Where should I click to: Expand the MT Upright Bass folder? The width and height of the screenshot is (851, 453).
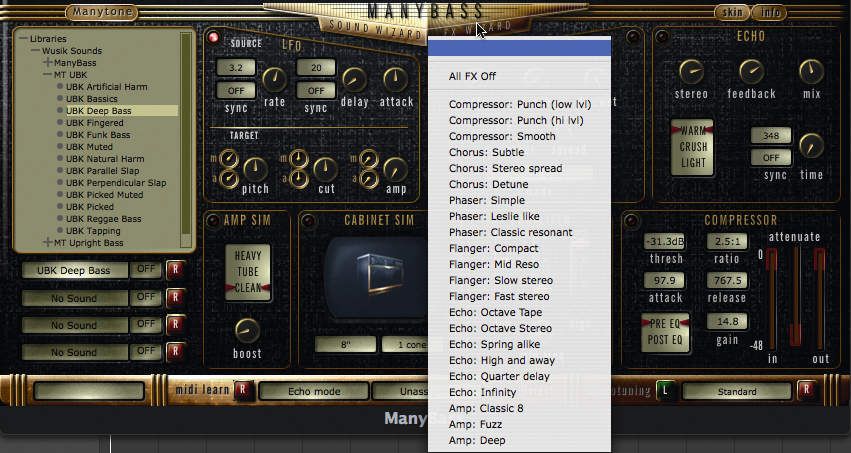[48, 243]
